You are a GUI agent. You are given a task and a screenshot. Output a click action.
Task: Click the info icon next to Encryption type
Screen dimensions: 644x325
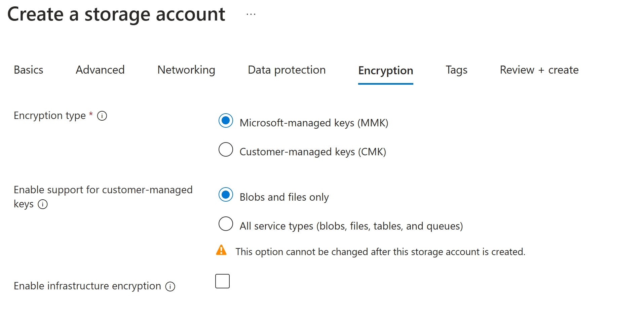pyautogui.click(x=102, y=116)
